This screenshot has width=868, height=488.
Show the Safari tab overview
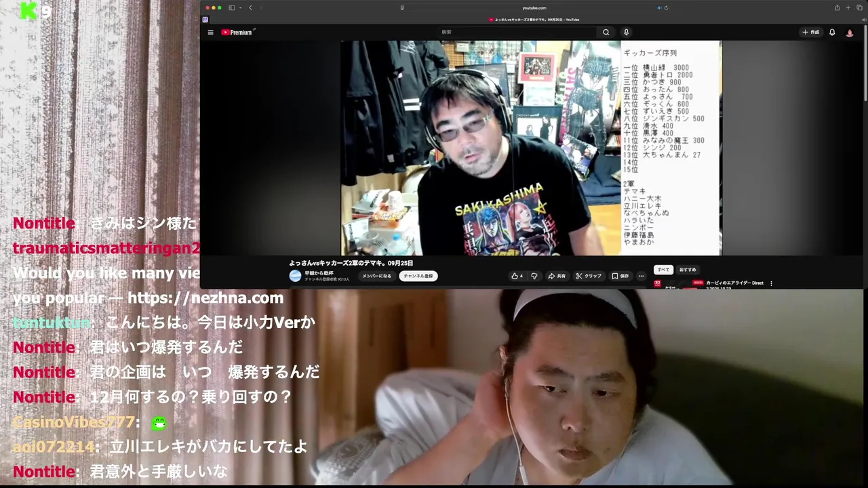click(859, 7)
